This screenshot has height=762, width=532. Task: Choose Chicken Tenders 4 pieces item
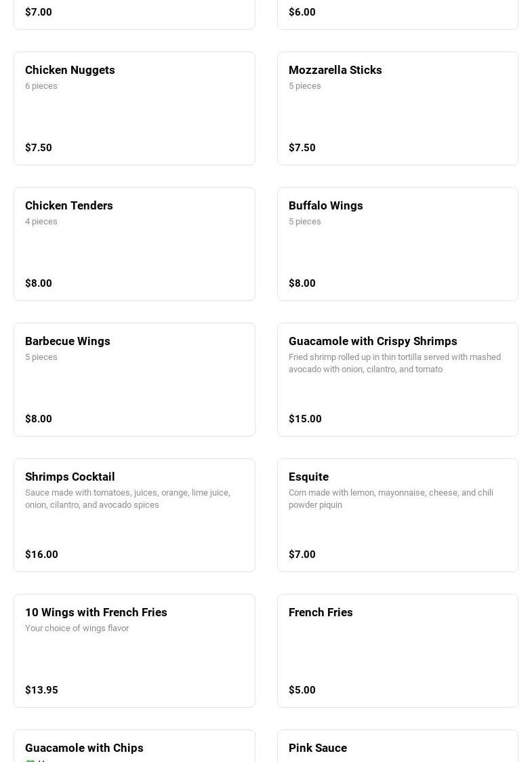134,244
